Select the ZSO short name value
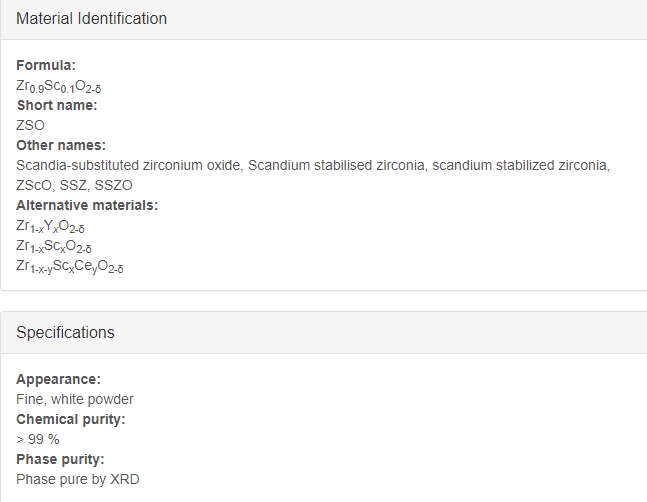 30,125
